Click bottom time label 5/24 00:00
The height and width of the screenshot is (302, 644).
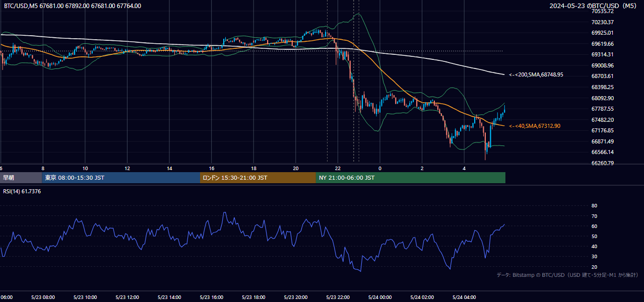[x=380, y=297]
